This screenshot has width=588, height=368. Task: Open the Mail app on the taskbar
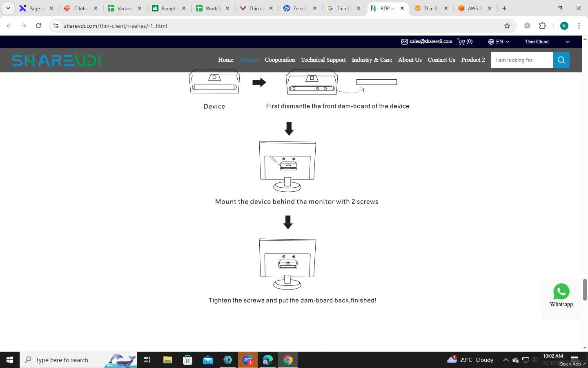click(207, 360)
